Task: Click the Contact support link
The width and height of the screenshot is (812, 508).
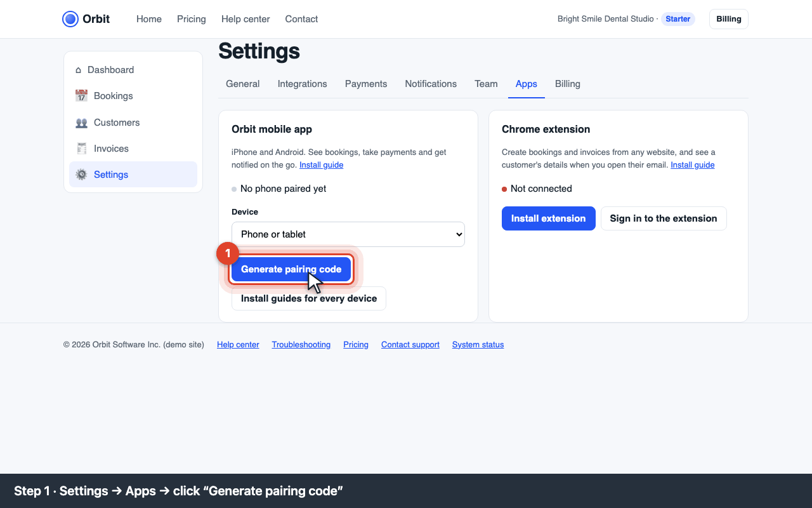Action: [x=410, y=345]
